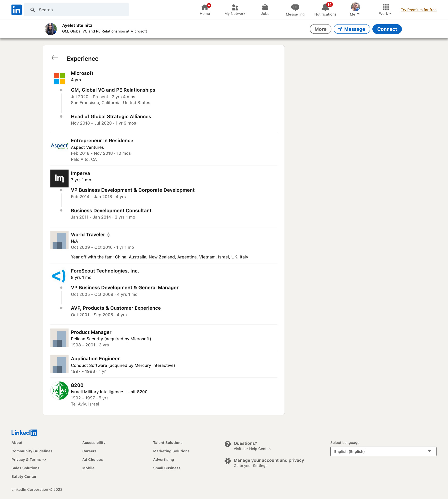Click Ayelet Steinitz name in header bar
Image resolution: width=448 pixels, height=499 pixels.
click(77, 25)
